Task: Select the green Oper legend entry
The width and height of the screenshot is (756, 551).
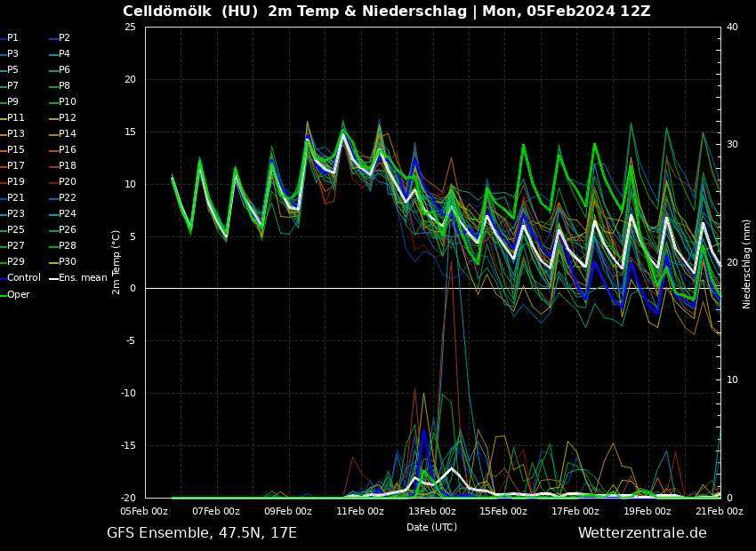Action: point(18,294)
